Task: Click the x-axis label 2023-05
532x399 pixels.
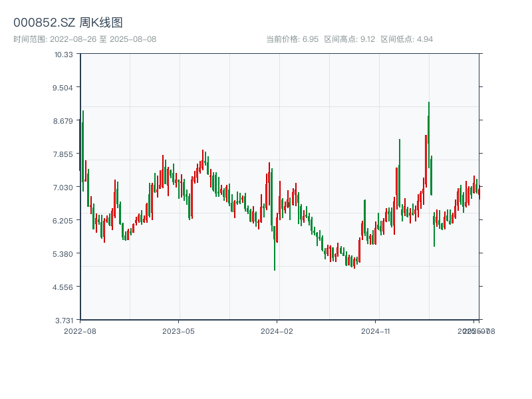Action: point(178,331)
